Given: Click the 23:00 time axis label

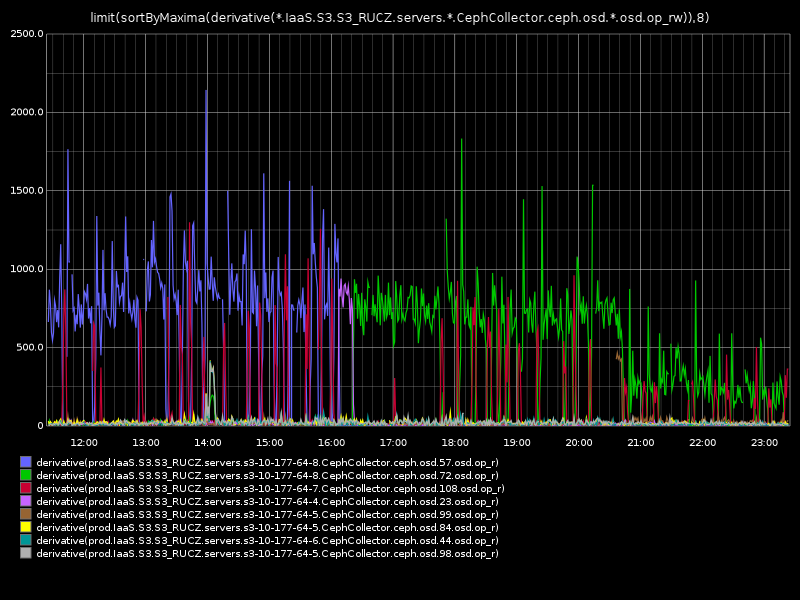Looking at the screenshot, I should [x=764, y=443].
